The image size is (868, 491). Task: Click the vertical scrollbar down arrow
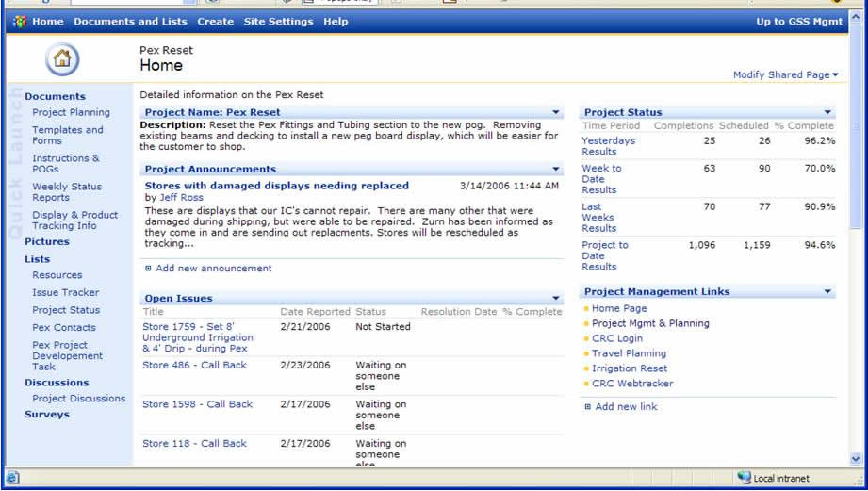856,458
